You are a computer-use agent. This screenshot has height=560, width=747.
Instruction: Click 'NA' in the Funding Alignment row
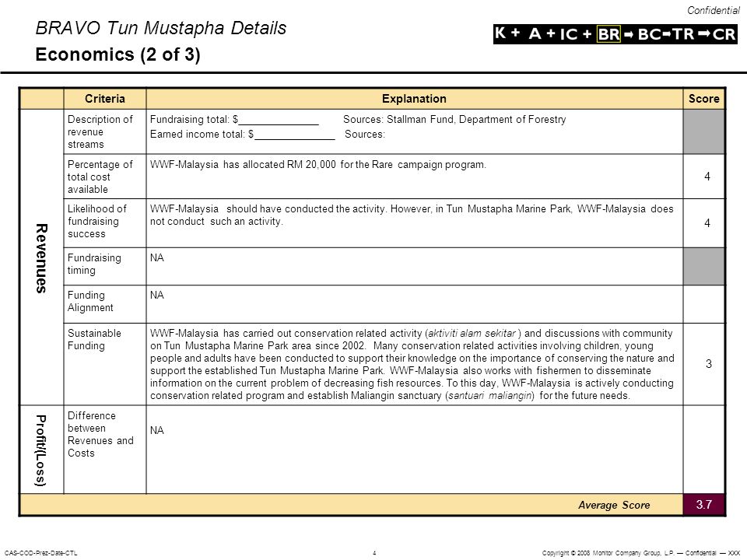point(156,296)
